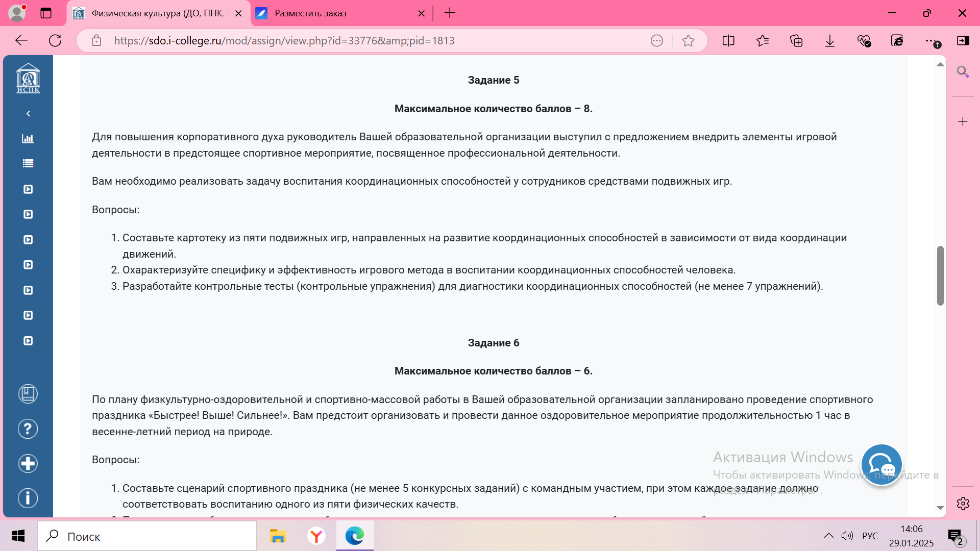Click the page vertical scrollbar thumb
The height and width of the screenshot is (551, 980).
pyautogui.click(x=940, y=275)
